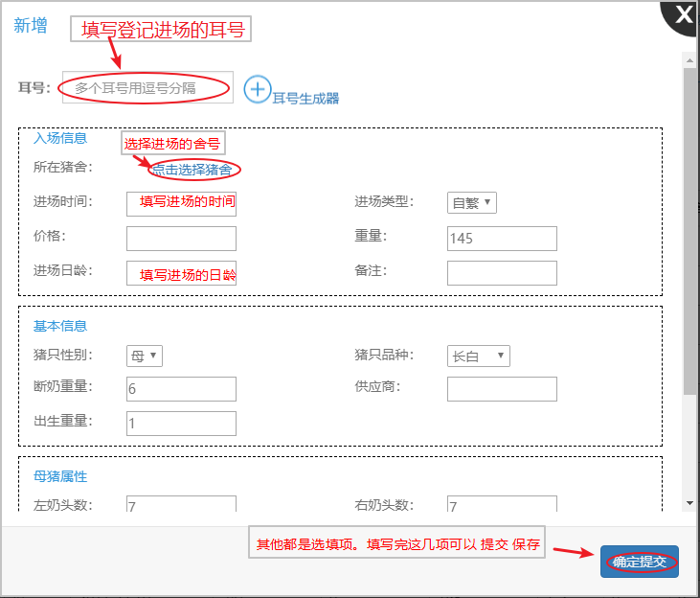Image resolution: width=700 pixels, height=598 pixels.
Task: Expand the 进场类型 dropdown showing 自繁
Action: point(471,202)
